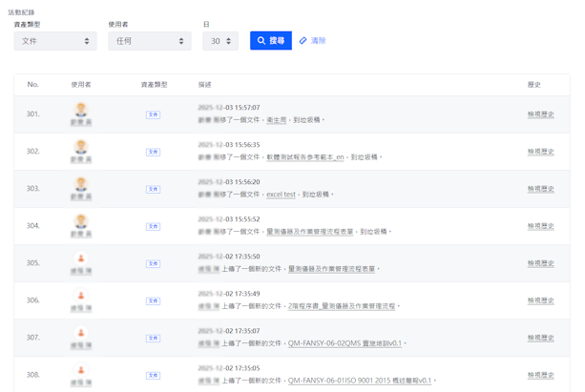Open the 使用者 dropdown showing 任何
The image size is (585, 392).
click(150, 41)
